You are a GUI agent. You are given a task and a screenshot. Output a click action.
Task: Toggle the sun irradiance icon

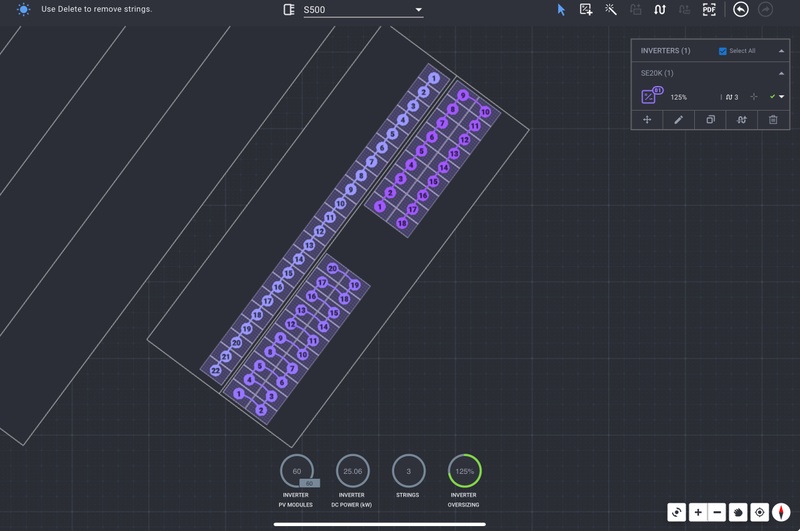click(23, 9)
